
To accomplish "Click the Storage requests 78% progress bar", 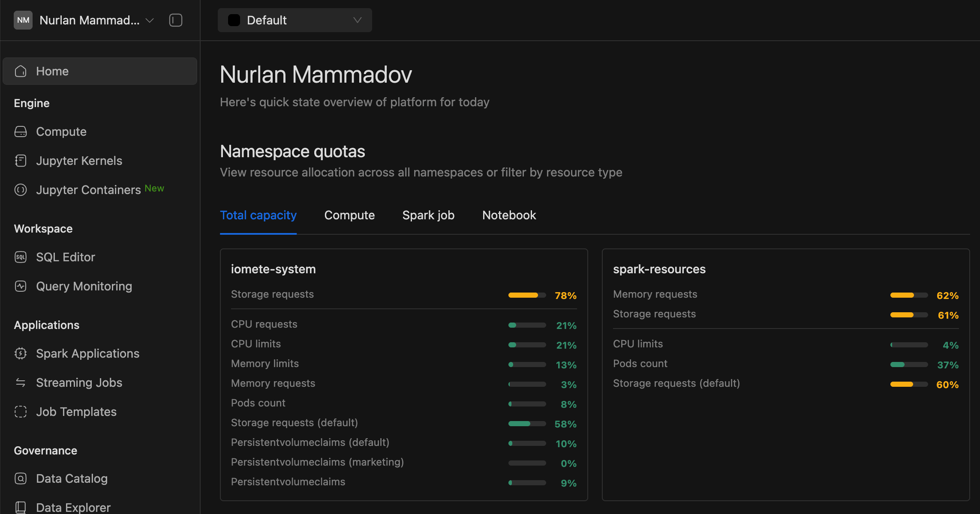I will 526,295.
